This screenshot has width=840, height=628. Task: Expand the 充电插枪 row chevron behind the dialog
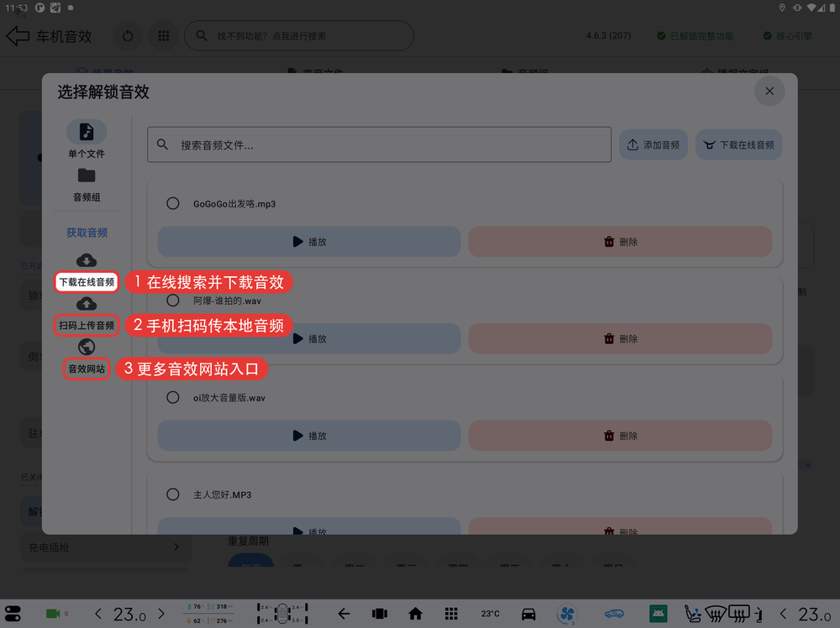point(176,547)
